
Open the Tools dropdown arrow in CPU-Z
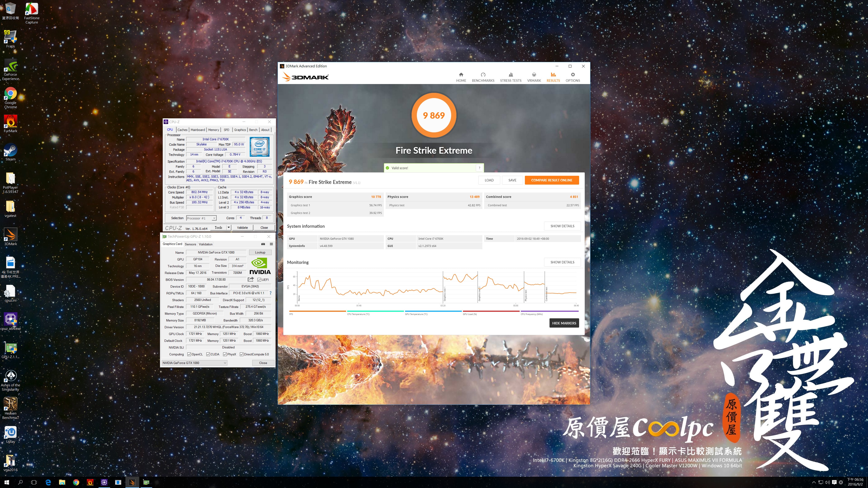point(229,228)
